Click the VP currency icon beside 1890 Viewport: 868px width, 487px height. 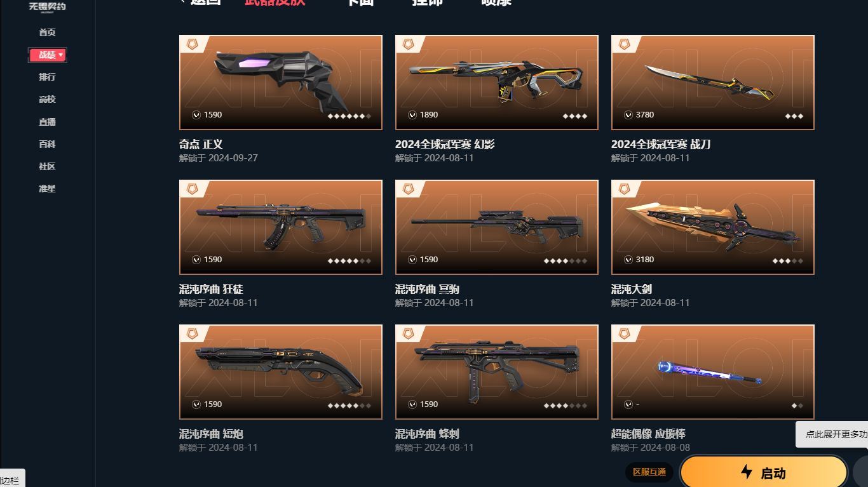pos(412,115)
